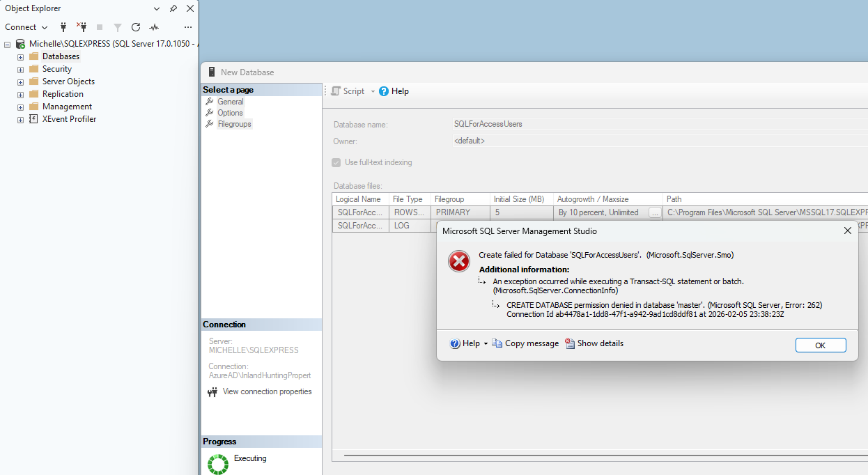Select the Options page
Screen dimensions: 868x475
click(x=230, y=113)
